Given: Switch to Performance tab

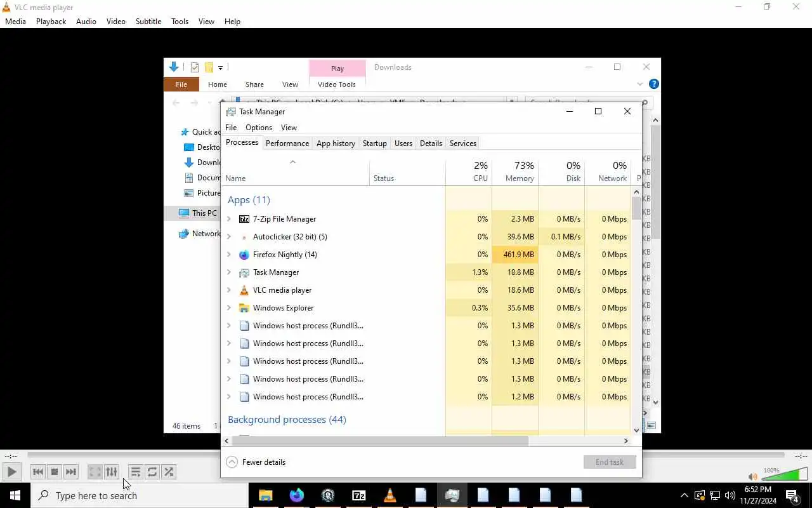Looking at the screenshot, I should tap(287, 144).
